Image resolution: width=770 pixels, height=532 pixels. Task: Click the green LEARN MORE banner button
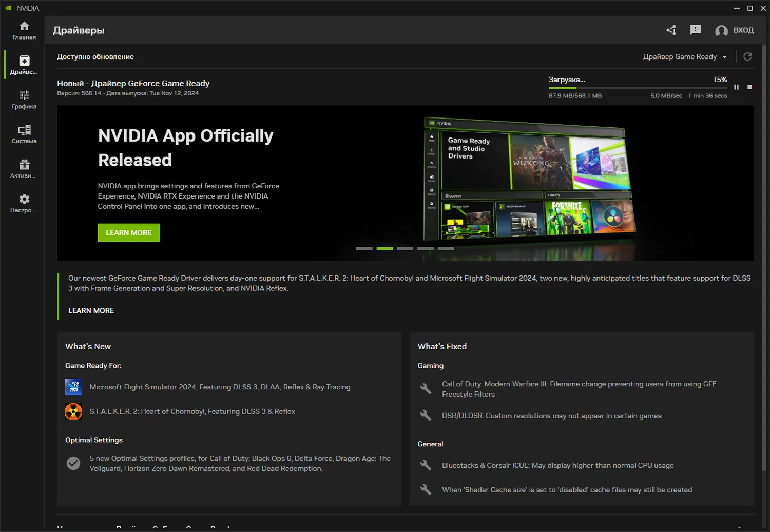click(129, 232)
